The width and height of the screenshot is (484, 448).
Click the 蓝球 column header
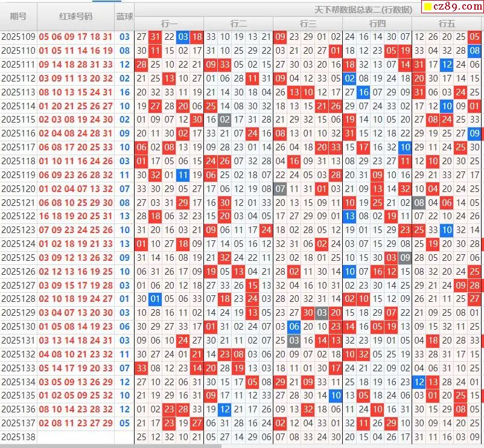tap(124, 16)
